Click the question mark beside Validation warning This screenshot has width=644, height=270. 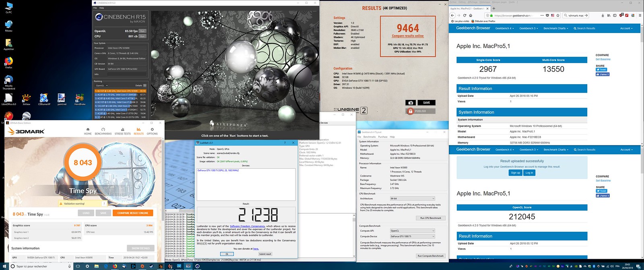[104, 204]
